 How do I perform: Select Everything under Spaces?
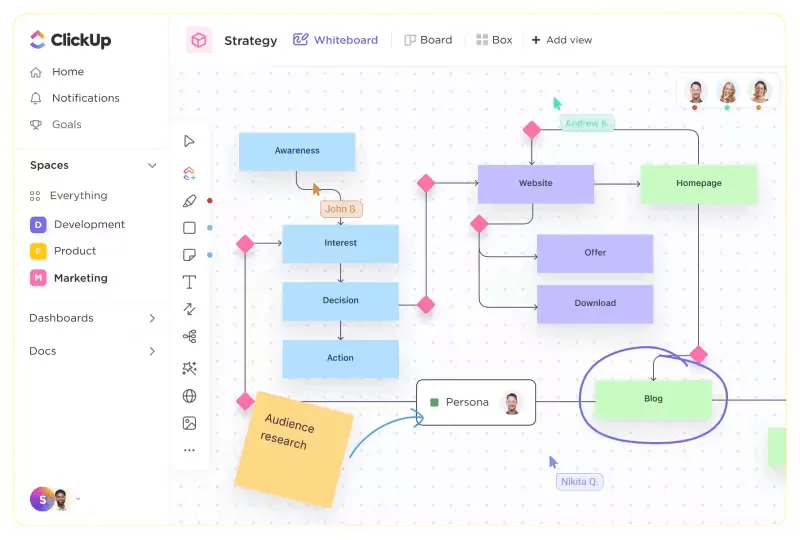click(68, 195)
